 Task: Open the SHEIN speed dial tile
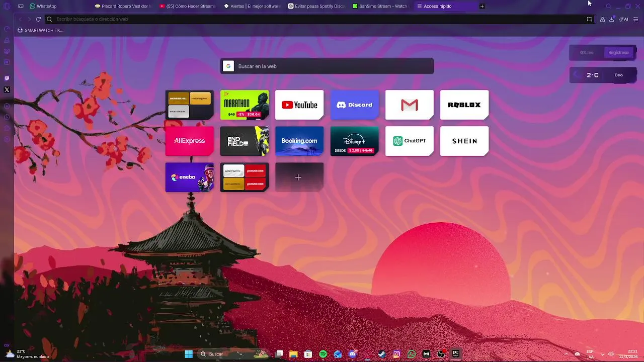click(x=464, y=141)
